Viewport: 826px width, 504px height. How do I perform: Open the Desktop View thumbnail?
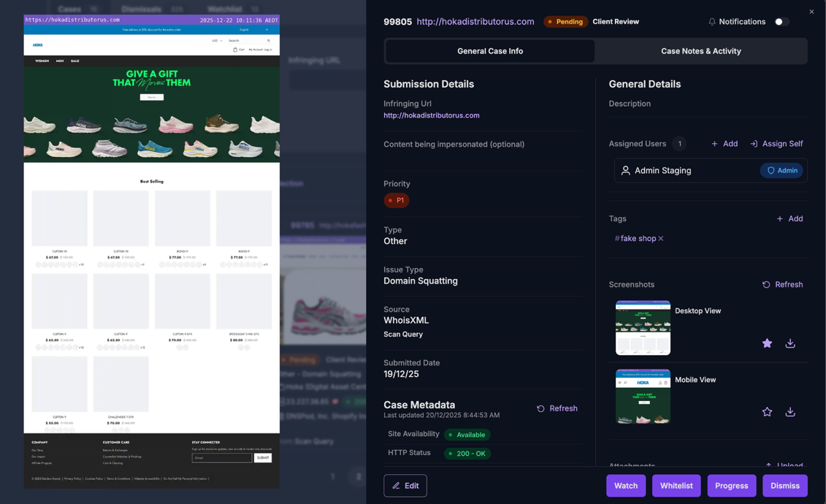click(x=643, y=328)
